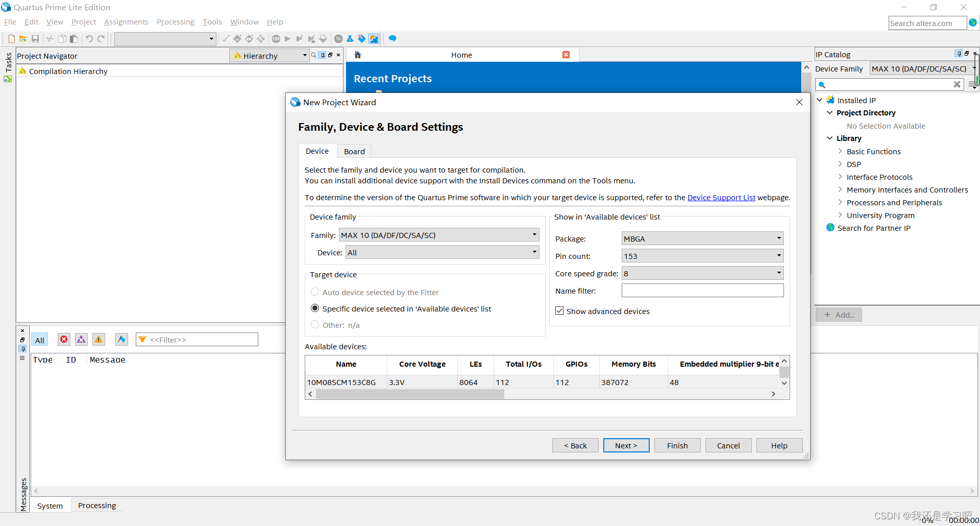The image size is (980, 526).
Task: Click the Finish button
Action: pyautogui.click(x=677, y=445)
